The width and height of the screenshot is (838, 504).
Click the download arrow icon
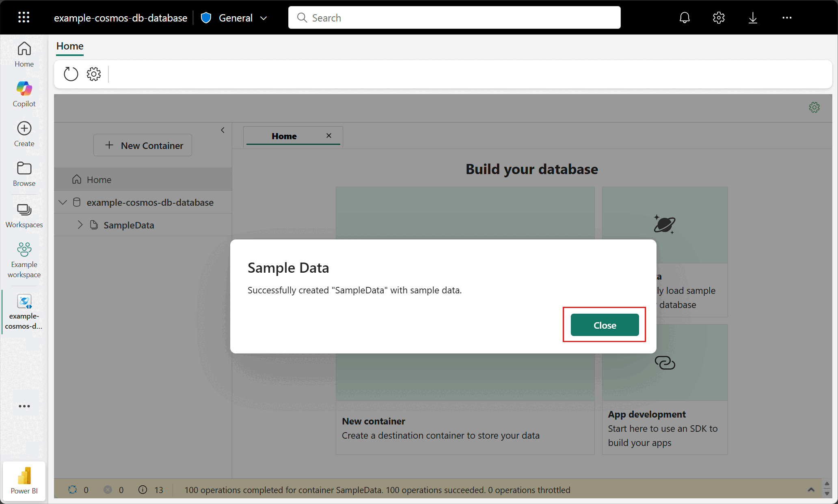pos(752,17)
